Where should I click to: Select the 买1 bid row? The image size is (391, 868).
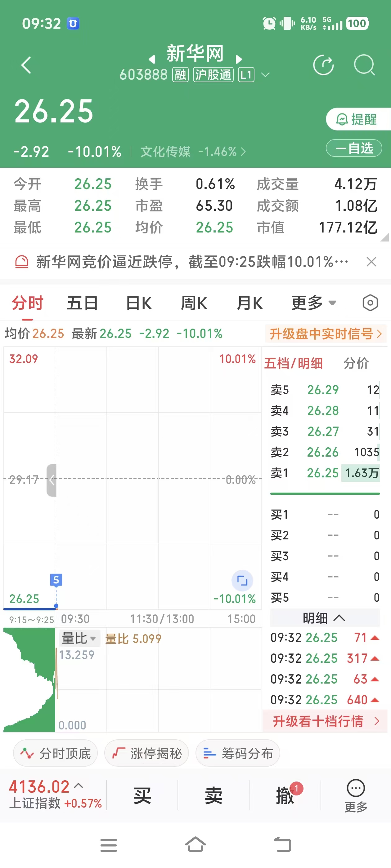pos(325,514)
